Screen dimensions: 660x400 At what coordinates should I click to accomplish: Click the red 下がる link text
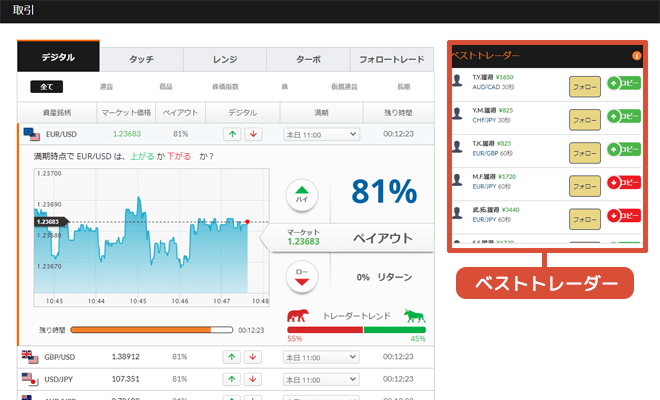(x=179, y=156)
